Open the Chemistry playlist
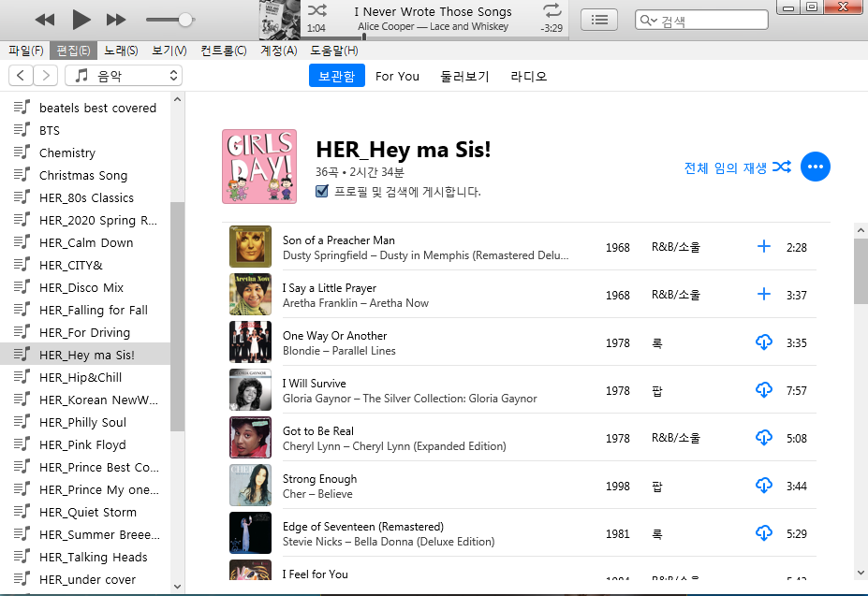This screenshot has width=868, height=596. pos(85,153)
